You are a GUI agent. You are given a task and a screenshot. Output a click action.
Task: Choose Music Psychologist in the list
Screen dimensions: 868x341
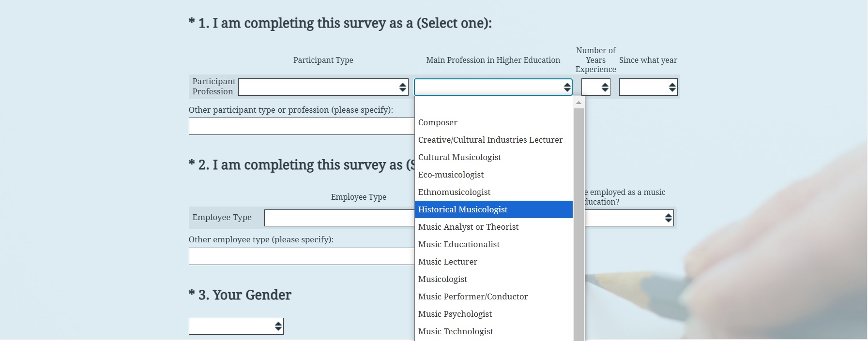coord(455,314)
